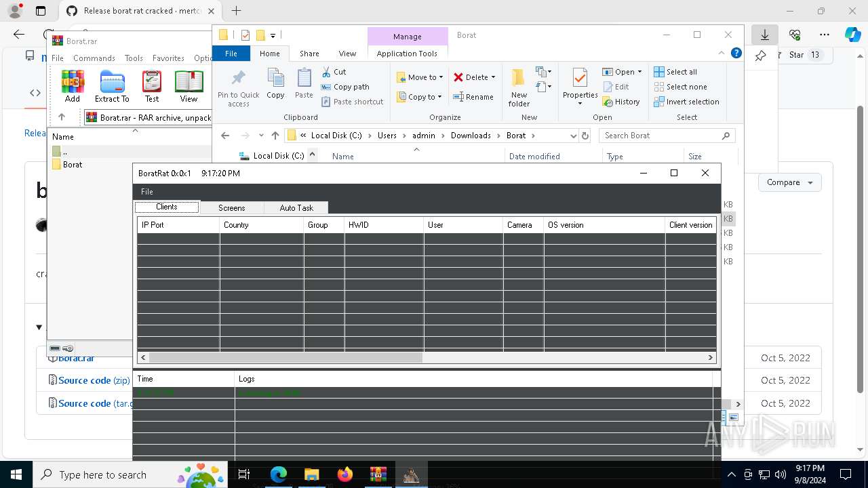Open the Move to dropdown
Viewport: 868px width, 488px height.
pyautogui.click(x=420, y=77)
